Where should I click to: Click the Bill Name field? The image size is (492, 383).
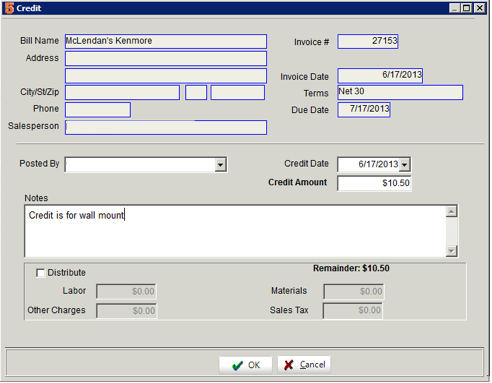pos(166,41)
